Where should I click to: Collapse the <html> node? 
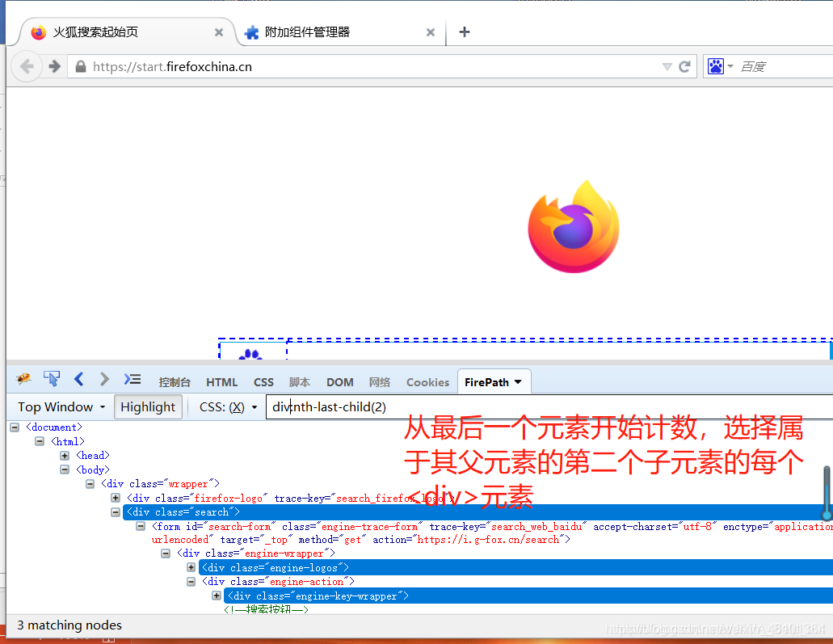pos(40,441)
